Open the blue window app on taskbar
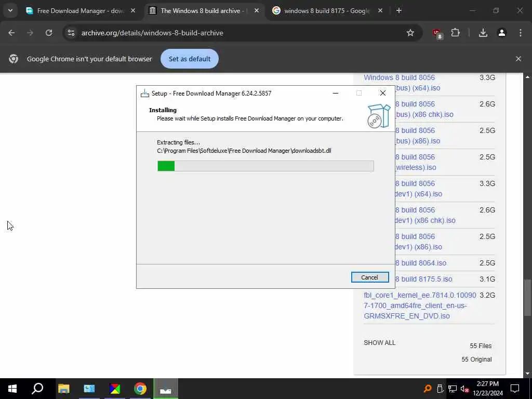Viewport: 532px width, 399px height. pyautogui.click(x=89, y=389)
